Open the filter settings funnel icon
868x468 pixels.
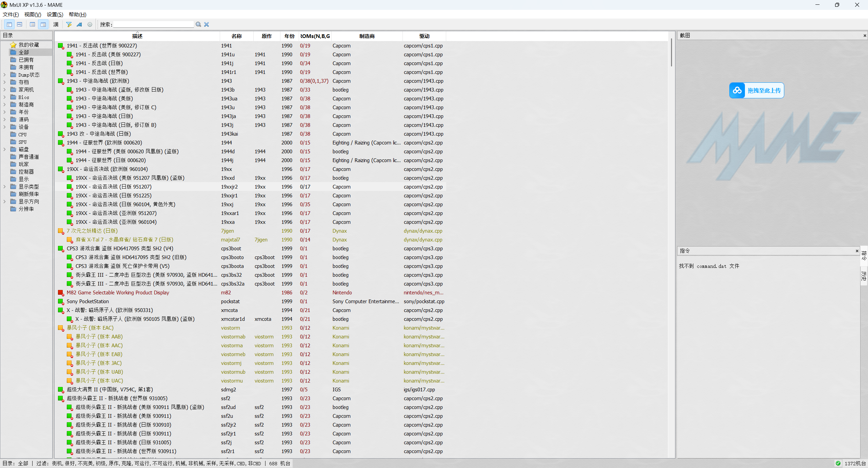click(x=69, y=24)
